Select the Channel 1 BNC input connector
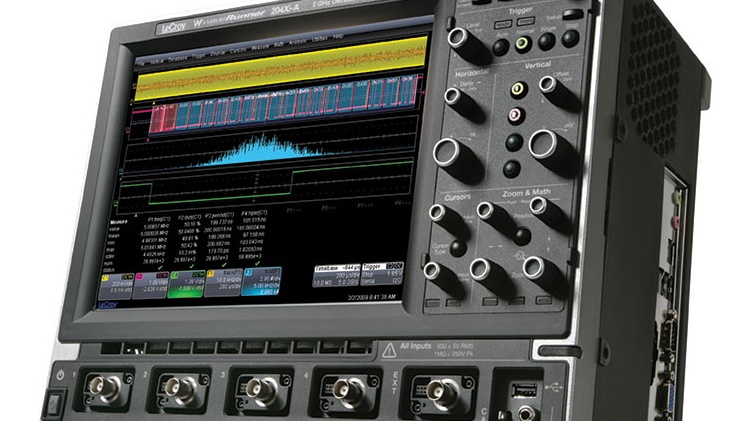This screenshot has height=421, width=749. pyautogui.click(x=105, y=388)
